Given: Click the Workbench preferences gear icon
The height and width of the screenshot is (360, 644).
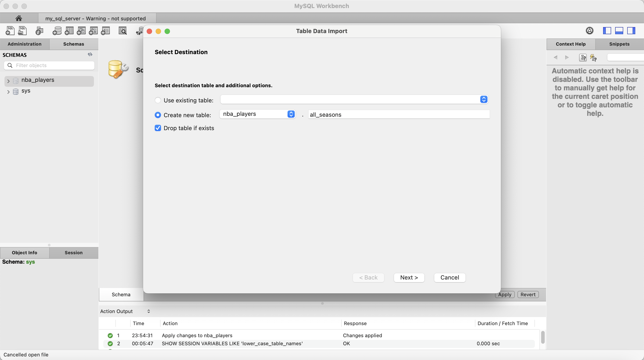Looking at the screenshot, I should (589, 31).
